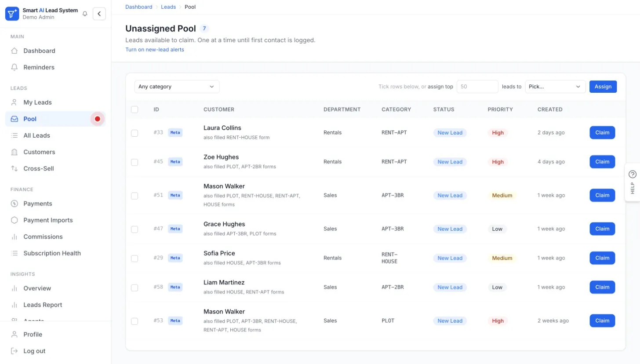Click the Subscription Health list icon
The height and width of the screenshot is (364, 640).
click(15, 253)
